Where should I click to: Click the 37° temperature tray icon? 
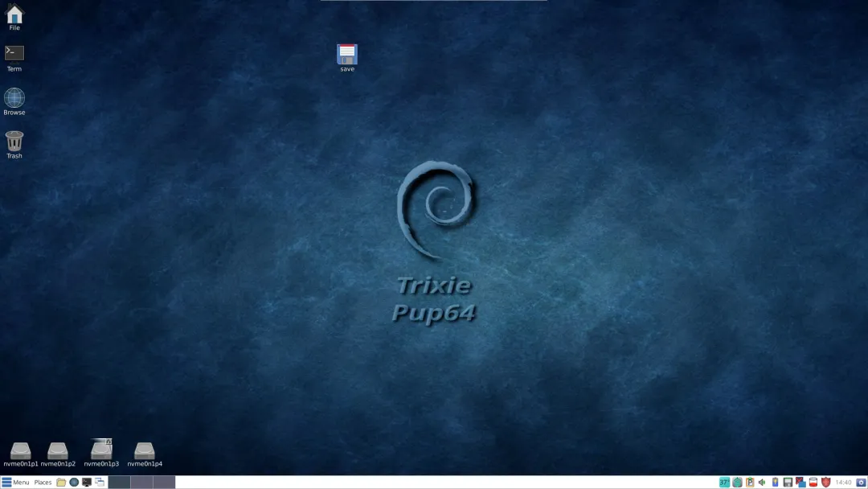(x=724, y=483)
